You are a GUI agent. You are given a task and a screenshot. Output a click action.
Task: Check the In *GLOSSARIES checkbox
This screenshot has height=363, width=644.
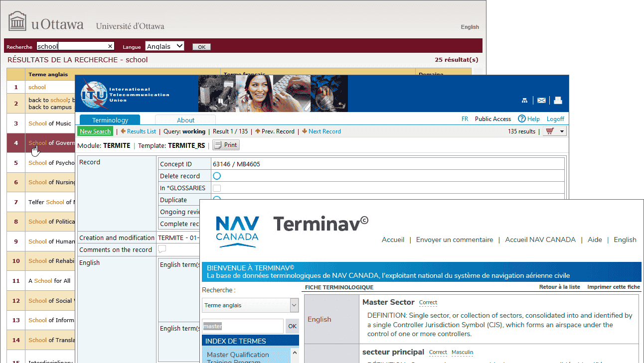(x=217, y=188)
